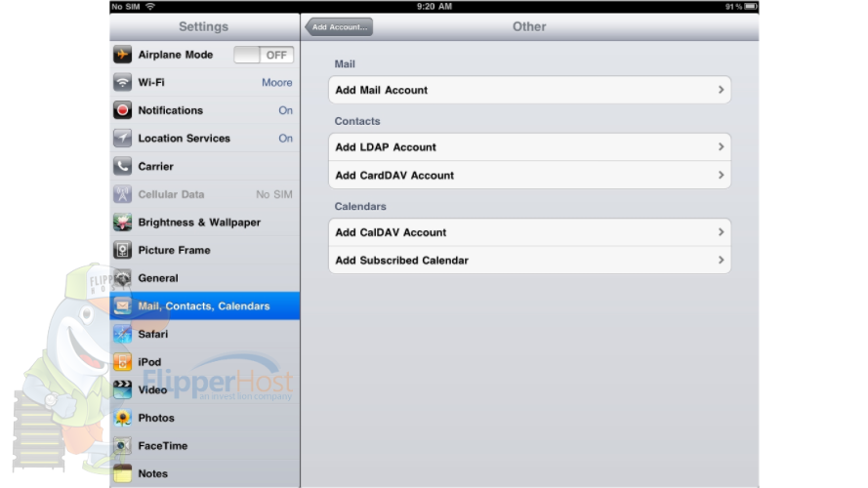The height and width of the screenshot is (488, 868).
Task: Tap the Carrier phone icon
Action: [122, 166]
